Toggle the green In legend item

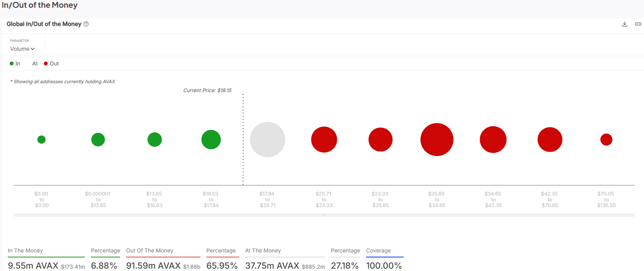click(x=15, y=63)
